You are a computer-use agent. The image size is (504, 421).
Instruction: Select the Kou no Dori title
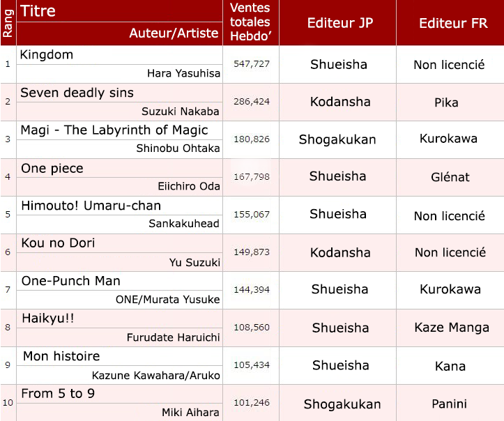(x=58, y=243)
